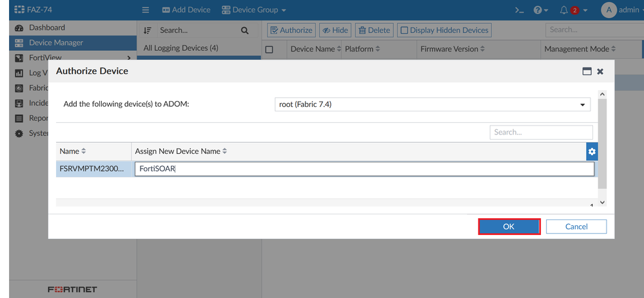Sort by Platform column
This screenshot has width=644, height=298.
362,49
